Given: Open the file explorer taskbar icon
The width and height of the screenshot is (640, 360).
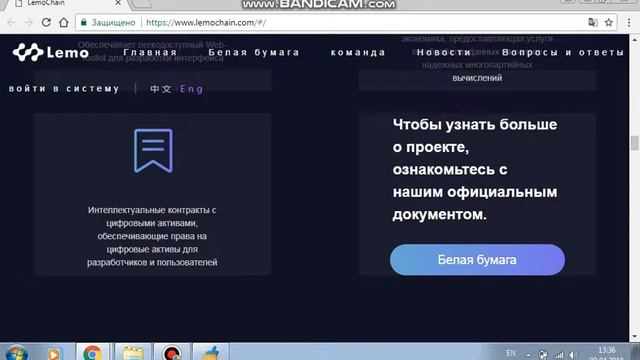Looking at the screenshot, I should [x=133, y=353].
